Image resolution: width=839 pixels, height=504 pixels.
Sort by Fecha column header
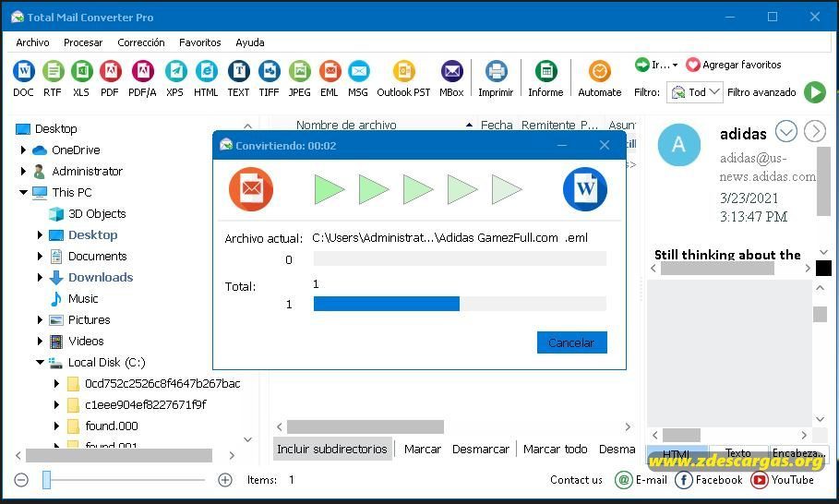(497, 126)
